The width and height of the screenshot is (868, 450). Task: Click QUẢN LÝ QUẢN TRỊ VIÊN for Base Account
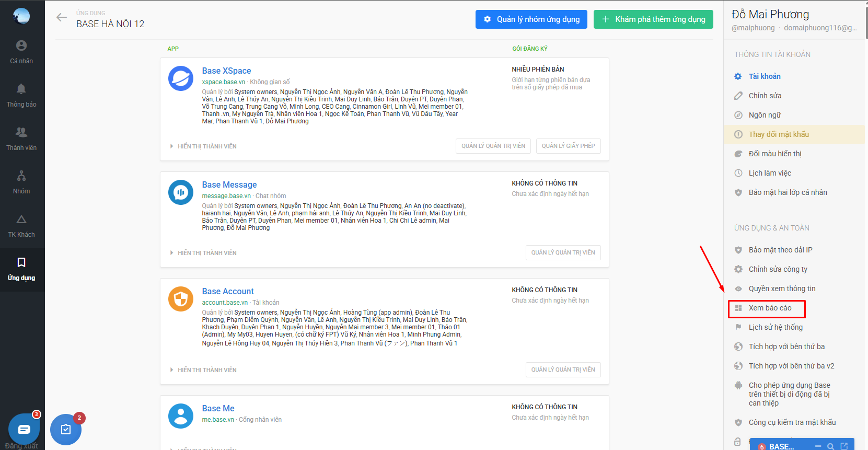(563, 370)
